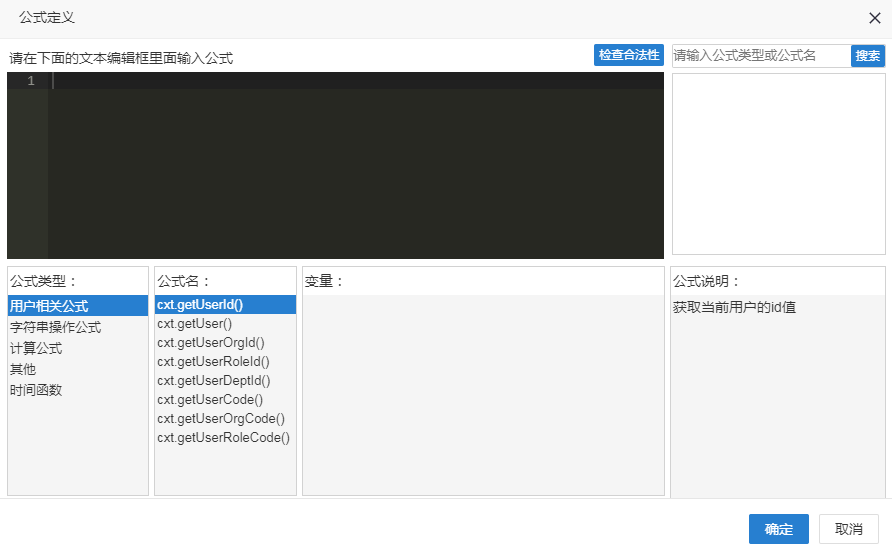Screen dimensions: 892x551
Task: Click the 搜索 button
Action: click(867, 56)
